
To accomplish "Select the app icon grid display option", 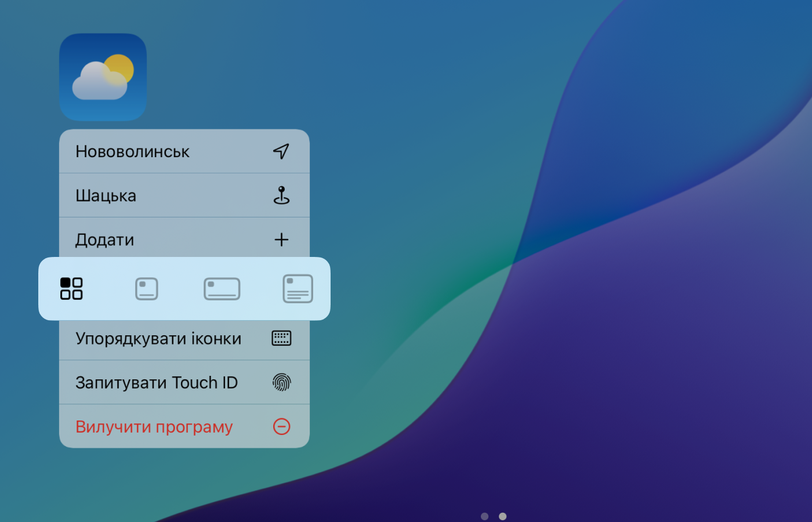I will (71, 288).
